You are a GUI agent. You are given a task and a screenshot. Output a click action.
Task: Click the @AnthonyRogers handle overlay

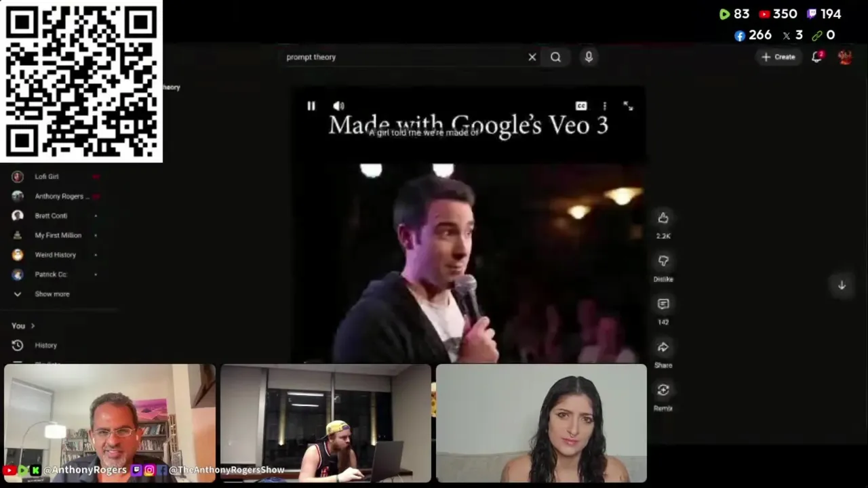(x=85, y=470)
